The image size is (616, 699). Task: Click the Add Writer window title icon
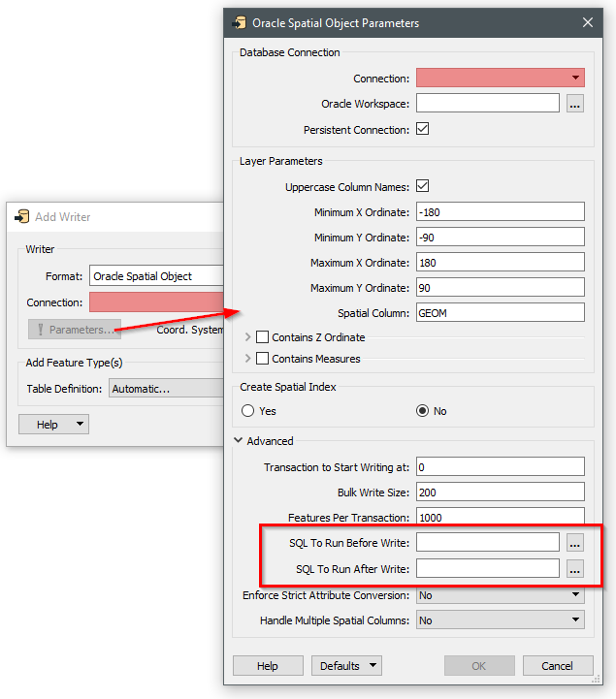22,216
